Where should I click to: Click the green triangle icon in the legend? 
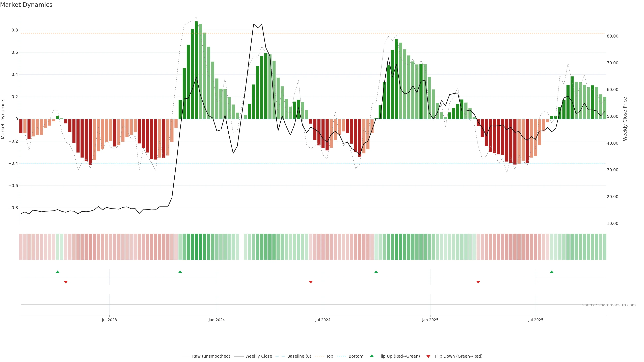tap(372, 356)
